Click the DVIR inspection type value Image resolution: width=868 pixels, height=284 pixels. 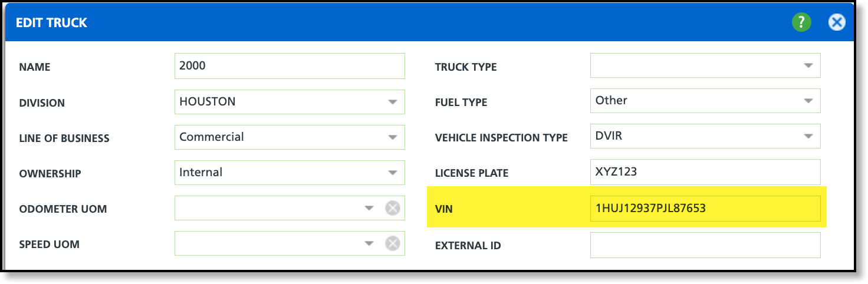(609, 136)
